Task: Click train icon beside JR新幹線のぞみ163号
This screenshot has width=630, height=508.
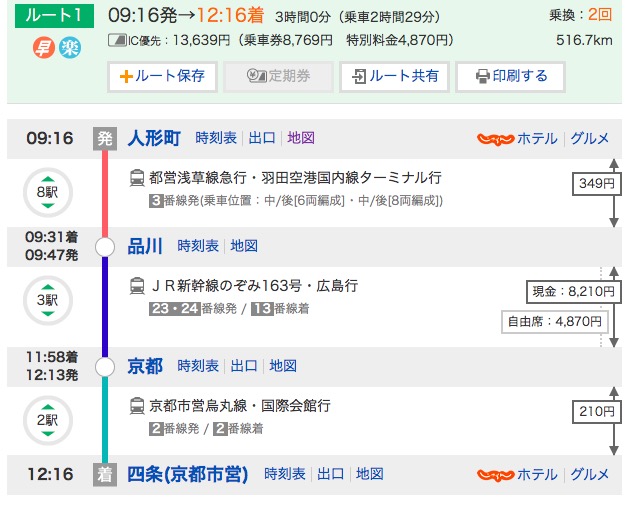Action: [x=136, y=286]
